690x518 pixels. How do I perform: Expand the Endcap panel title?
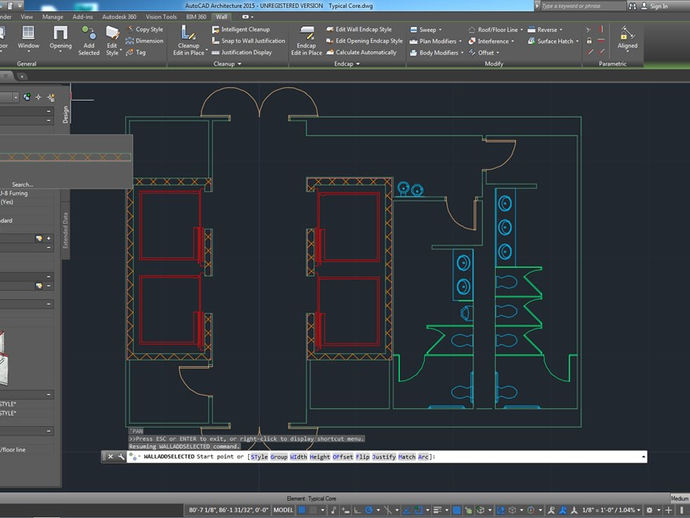pyautogui.click(x=347, y=64)
